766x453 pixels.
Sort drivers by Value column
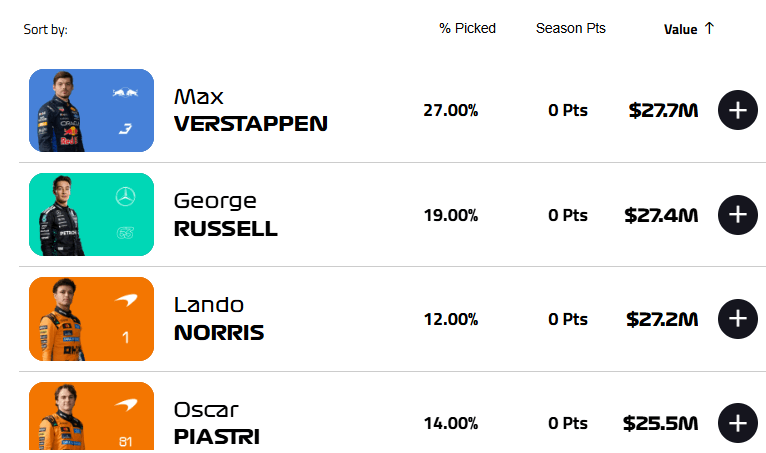pos(680,29)
